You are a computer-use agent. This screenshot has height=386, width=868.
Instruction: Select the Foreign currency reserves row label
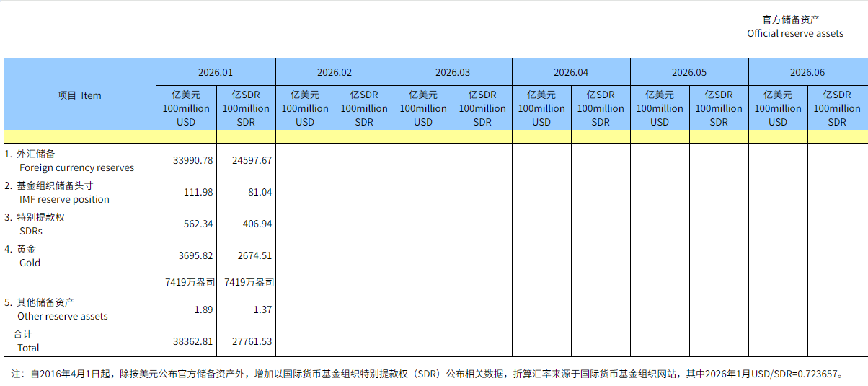(x=76, y=167)
